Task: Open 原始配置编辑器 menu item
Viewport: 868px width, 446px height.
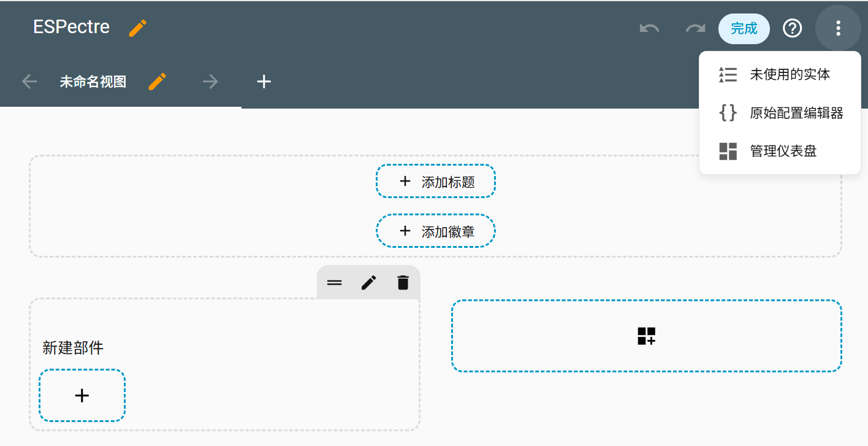Action: (780, 113)
